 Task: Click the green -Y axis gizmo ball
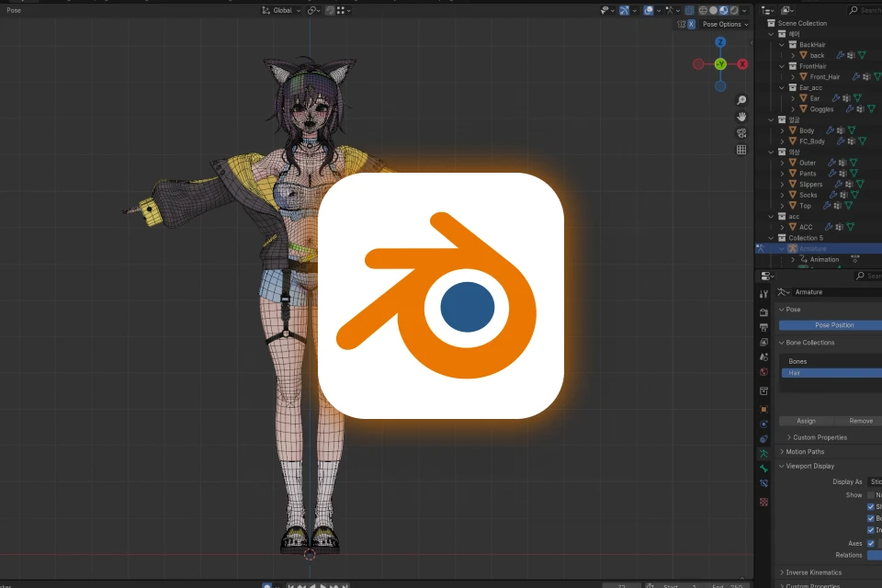coord(720,64)
